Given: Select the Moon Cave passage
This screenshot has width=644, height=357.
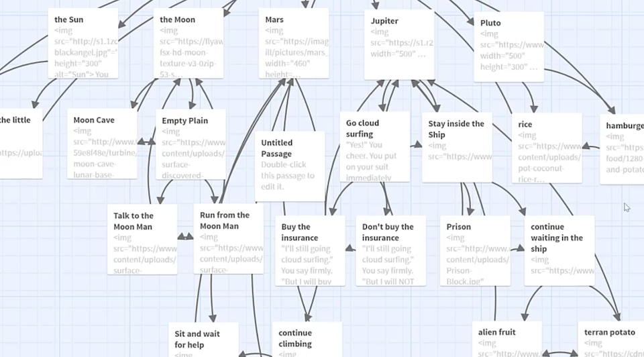Looking at the screenshot, I should [102, 144].
